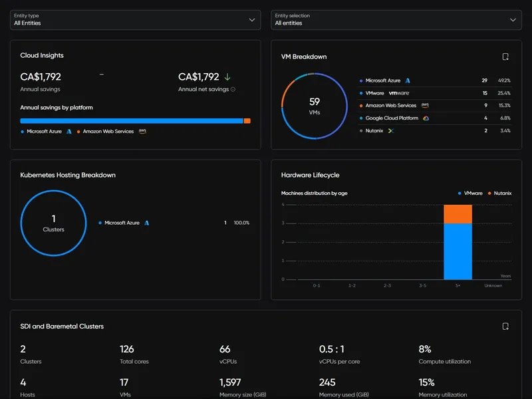Select VMware row in VM Breakdown
532x399 pixels.
435,93
